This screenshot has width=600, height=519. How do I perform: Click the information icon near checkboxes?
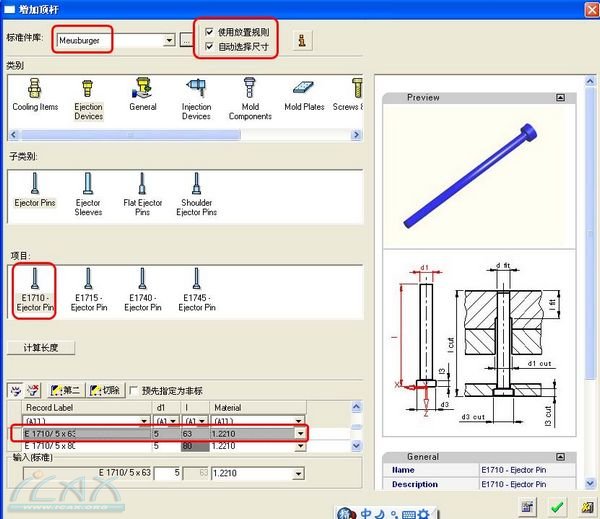tap(300, 40)
